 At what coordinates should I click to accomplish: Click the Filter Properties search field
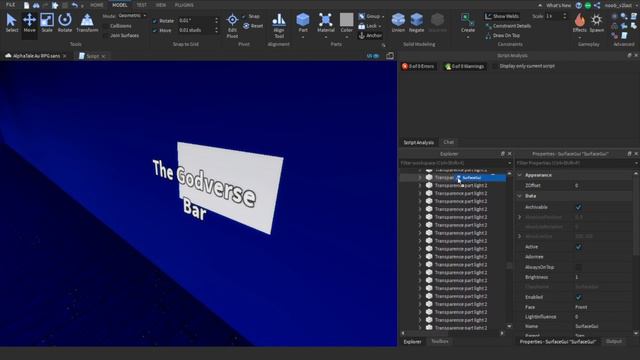(x=575, y=163)
